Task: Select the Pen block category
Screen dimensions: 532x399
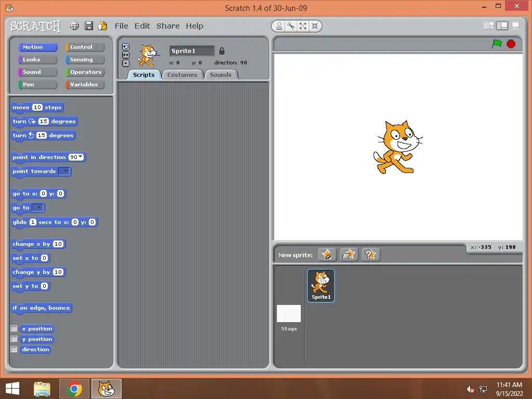Action: (x=37, y=85)
